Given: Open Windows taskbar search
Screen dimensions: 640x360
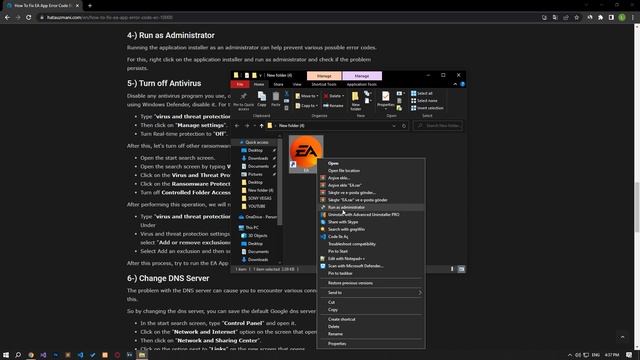Looking at the screenshot, I should (x=18, y=355).
